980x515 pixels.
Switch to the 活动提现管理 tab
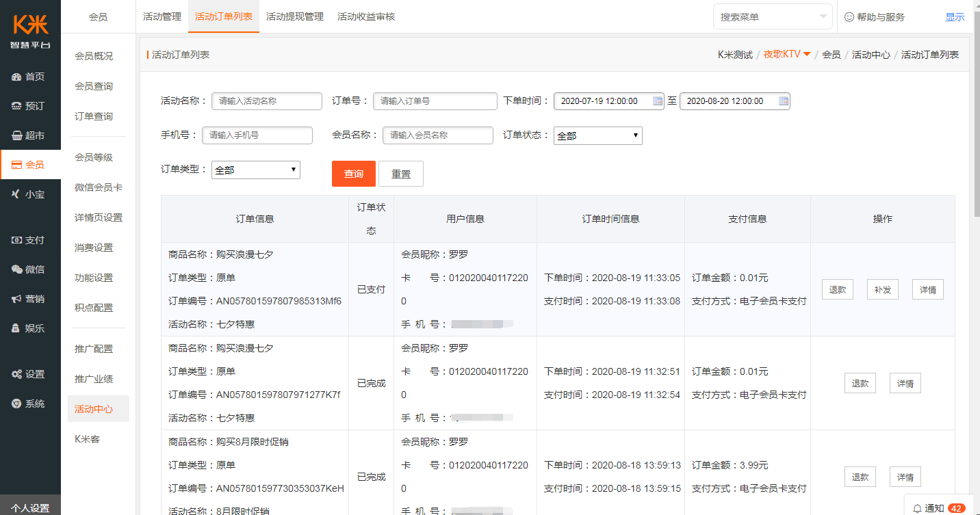(295, 16)
